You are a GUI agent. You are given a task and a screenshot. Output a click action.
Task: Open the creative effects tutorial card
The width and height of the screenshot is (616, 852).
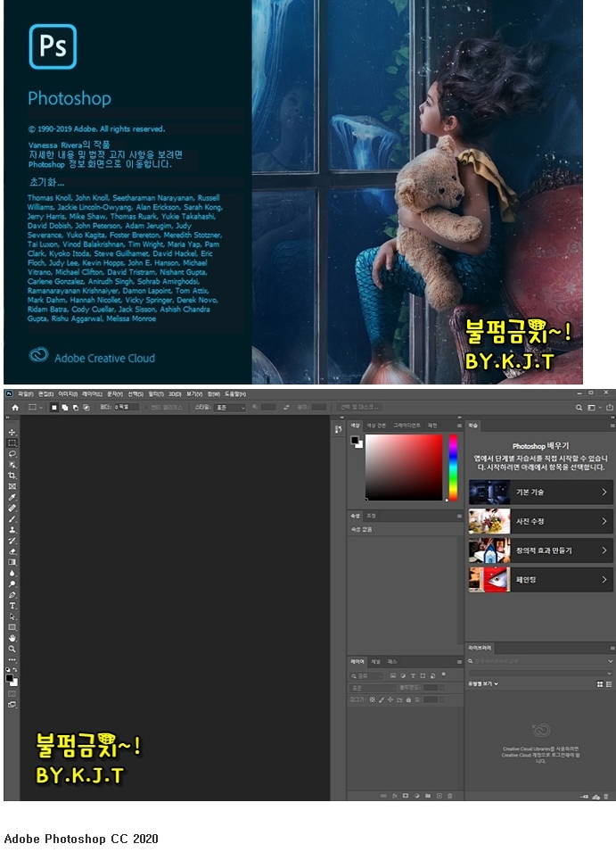tap(541, 550)
